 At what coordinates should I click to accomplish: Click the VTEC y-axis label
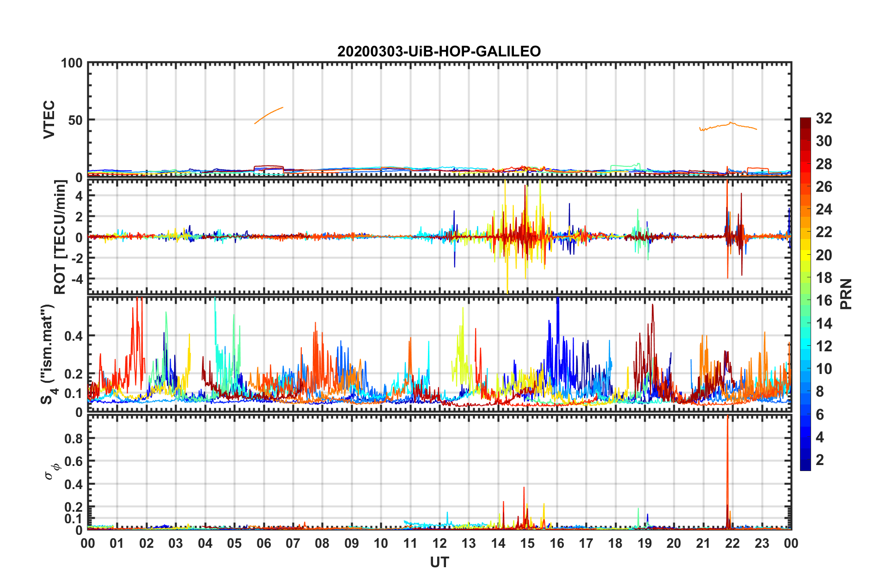coord(49,119)
